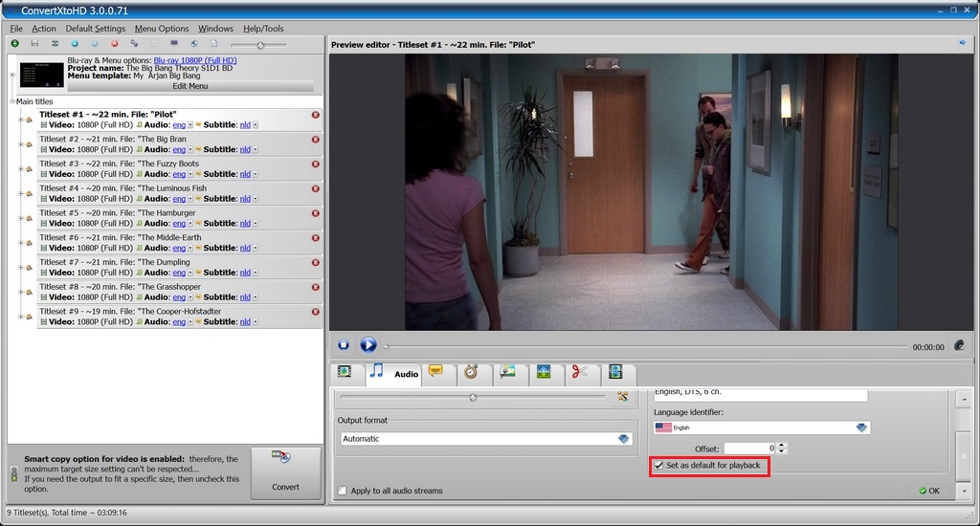Click the Save project floppy icon
Image resolution: width=980 pixels, height=526 pixels.
(x=34, y=43)
